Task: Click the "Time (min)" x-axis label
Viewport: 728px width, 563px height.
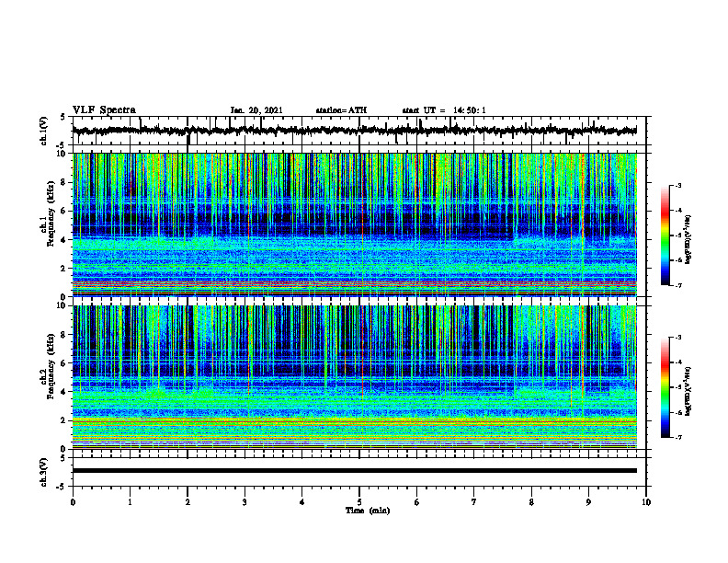Action: [368, 511]
